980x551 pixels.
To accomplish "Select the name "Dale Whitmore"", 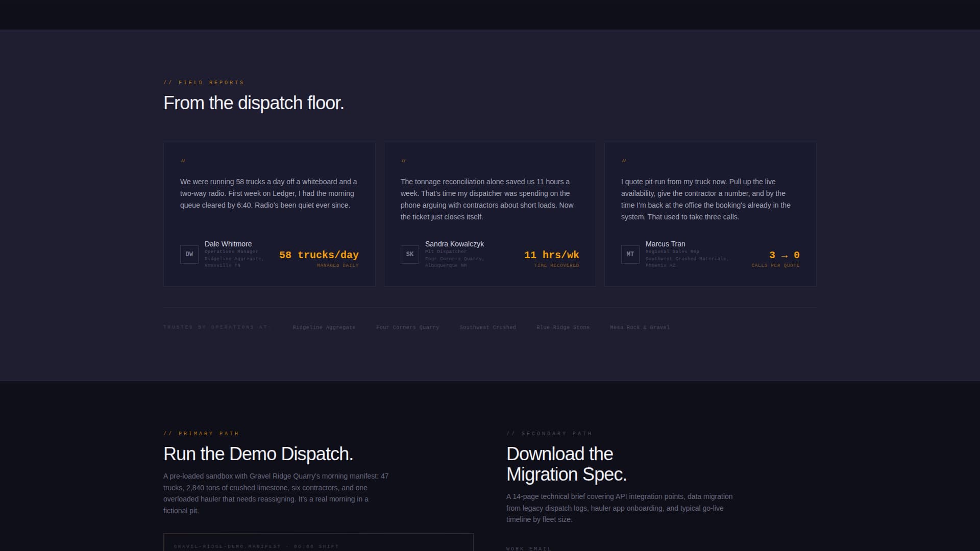I will 228,244.
